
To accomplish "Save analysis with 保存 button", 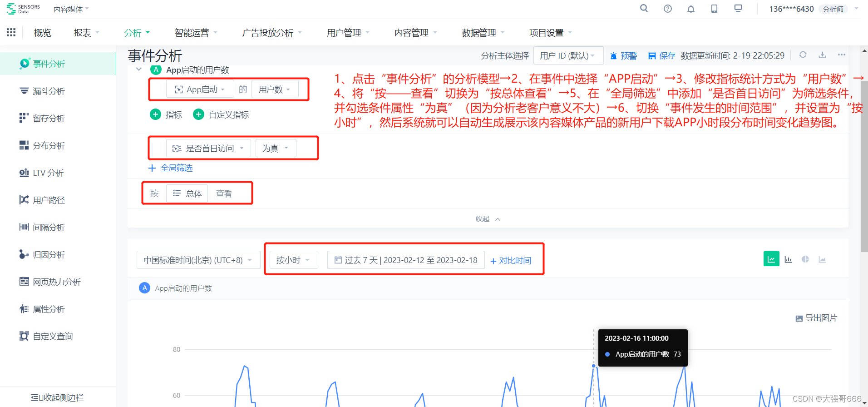I will [661, 56].
